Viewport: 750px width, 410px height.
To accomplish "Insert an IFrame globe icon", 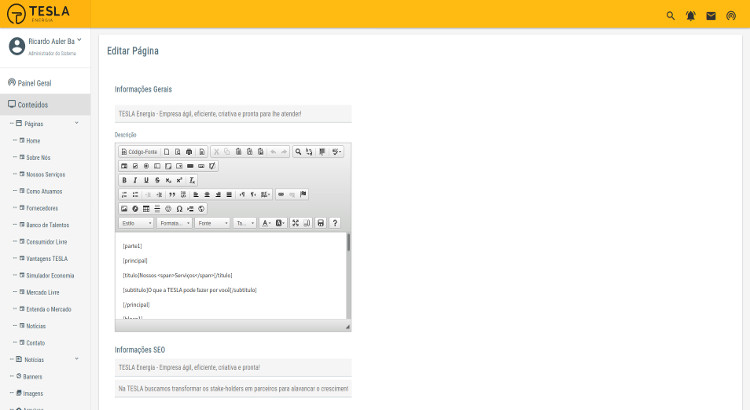I will tap(201, 209).
